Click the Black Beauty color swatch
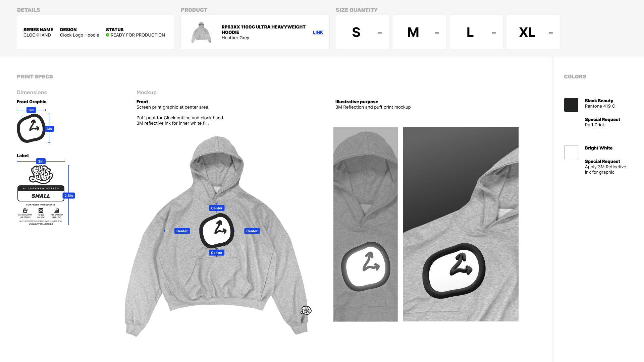The height and width of the screenshot is (362, 644). [x=571, y=105]
